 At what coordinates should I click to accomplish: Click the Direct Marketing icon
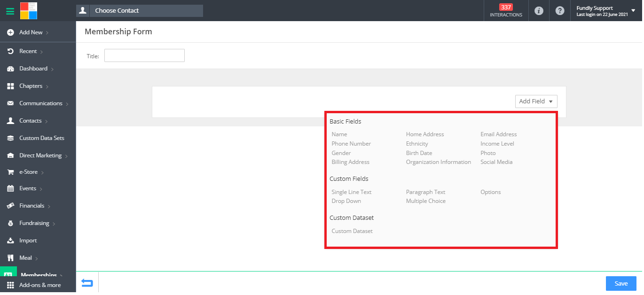(10, 155)
